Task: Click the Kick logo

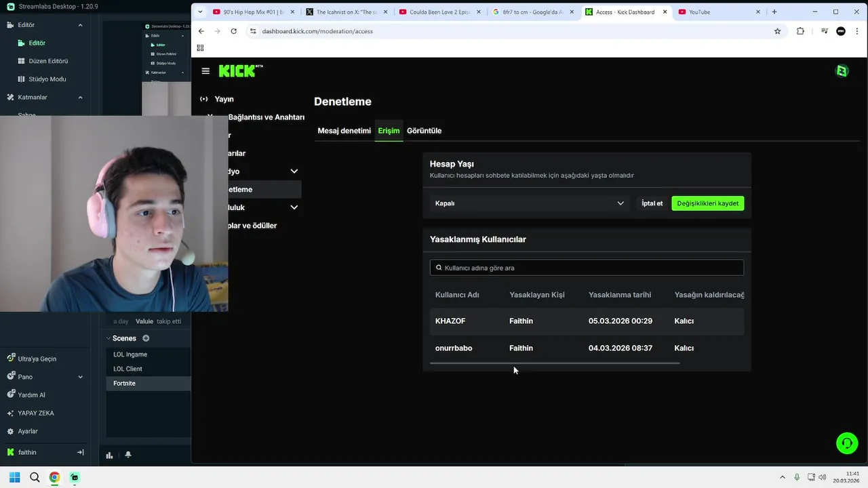Action: pos(241,70)
